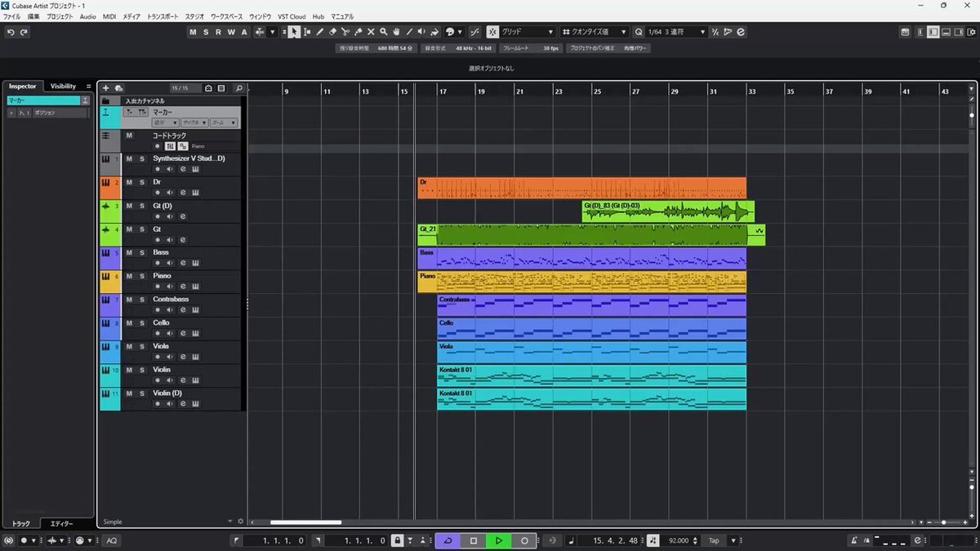Open the Hub menu
980x551 pixels.
tap(318, 16)
